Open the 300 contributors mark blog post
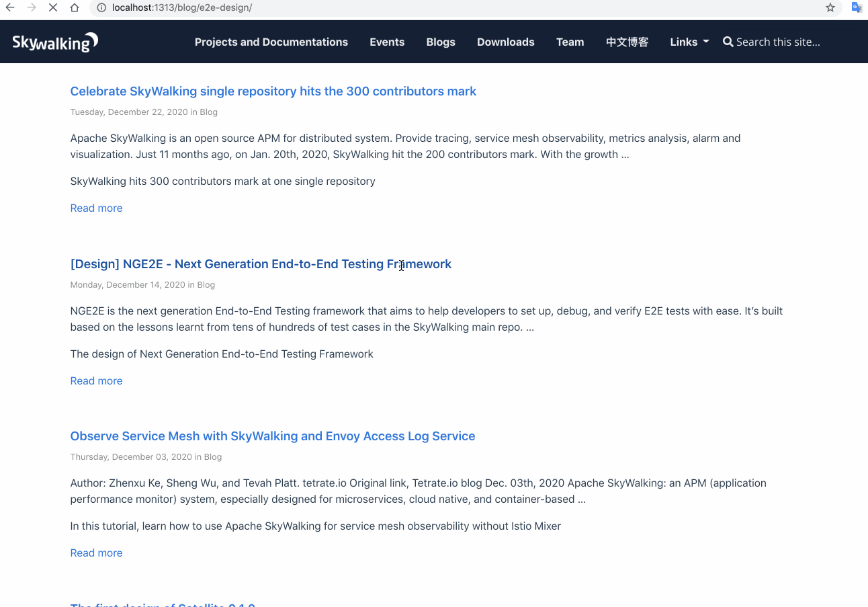The image size is (868, 607). click(273, 91)
